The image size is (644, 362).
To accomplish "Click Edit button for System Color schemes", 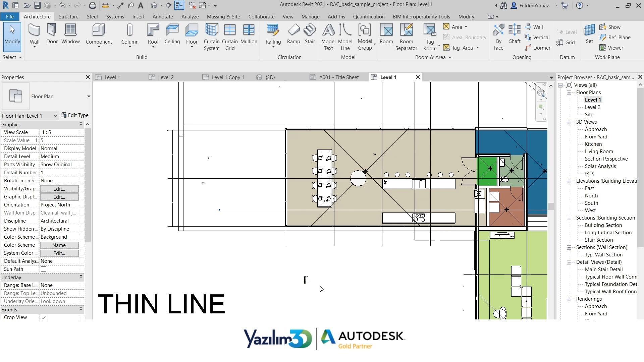I will point(59,253).
